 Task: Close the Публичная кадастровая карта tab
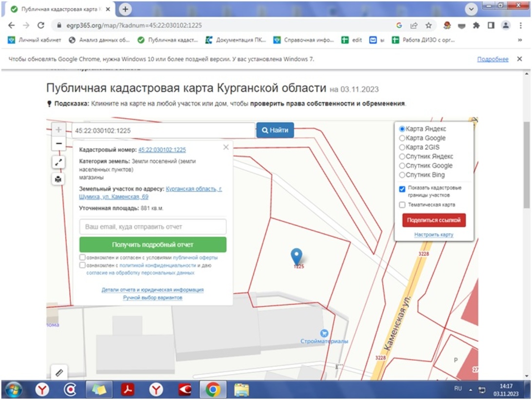[x=108, y=9]
